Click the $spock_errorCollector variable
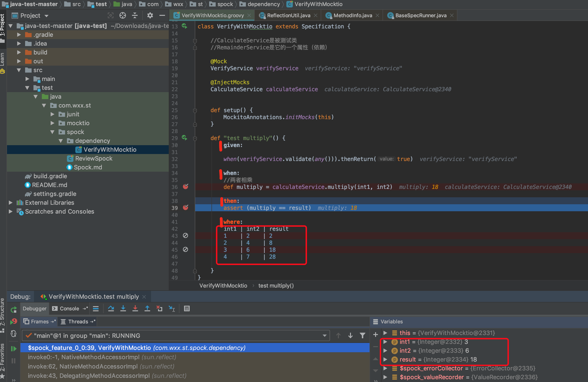 coord(431,368)
